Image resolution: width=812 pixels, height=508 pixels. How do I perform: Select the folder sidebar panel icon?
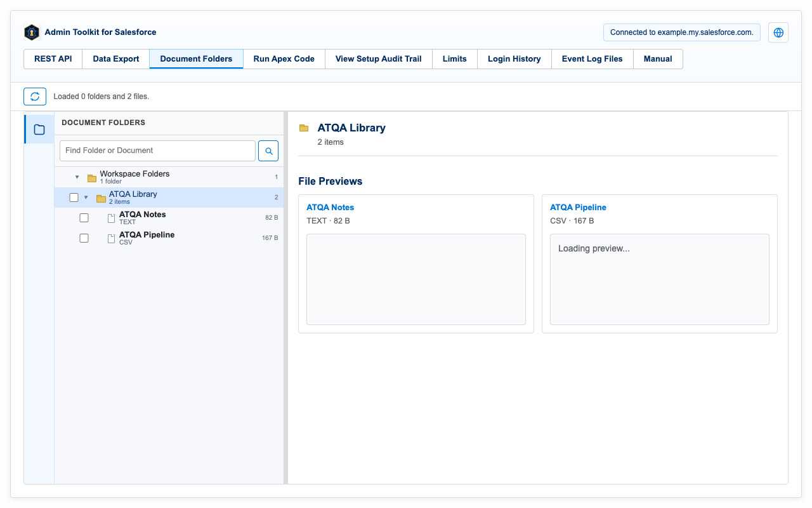(x=39, y=130)
